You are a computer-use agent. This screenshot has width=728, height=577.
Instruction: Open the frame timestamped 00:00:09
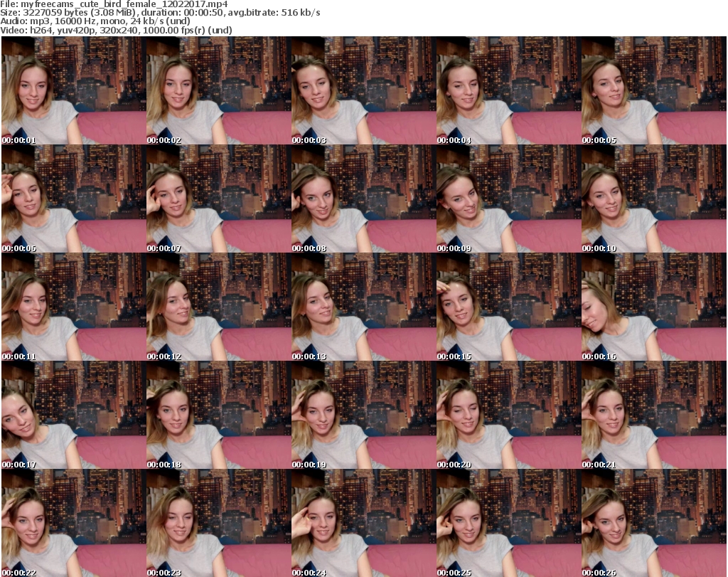508,198
